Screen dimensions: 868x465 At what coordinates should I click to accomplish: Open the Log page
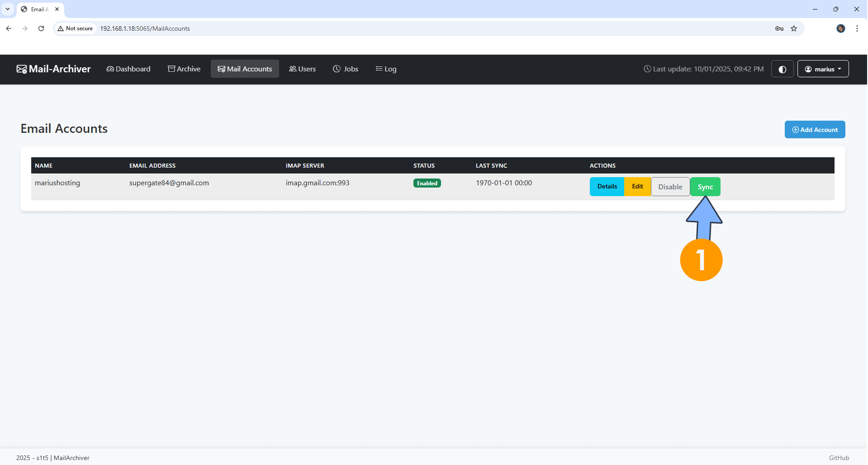pyautogui.click(x=386, y=69)
